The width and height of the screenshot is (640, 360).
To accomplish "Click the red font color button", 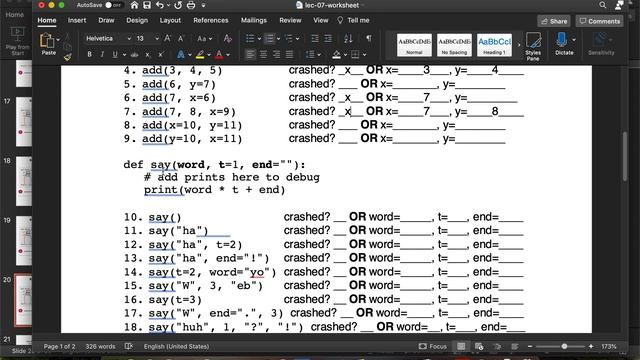I will [x=219, y=55].
